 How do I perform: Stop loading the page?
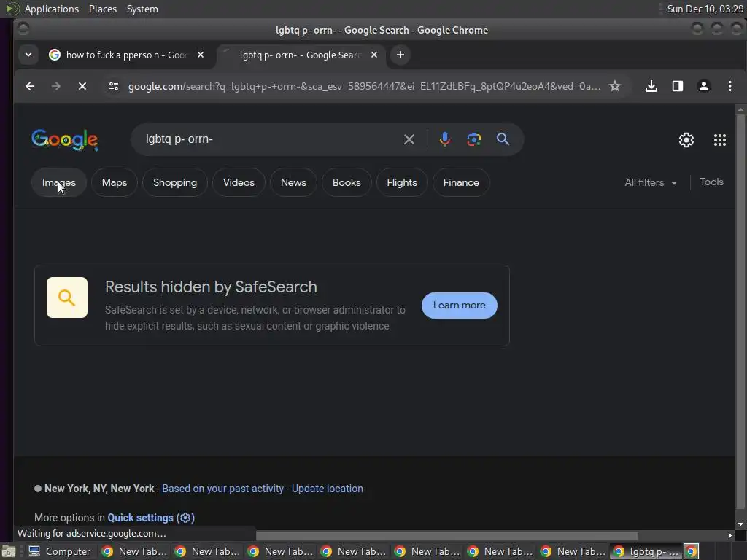pos(82,86)
